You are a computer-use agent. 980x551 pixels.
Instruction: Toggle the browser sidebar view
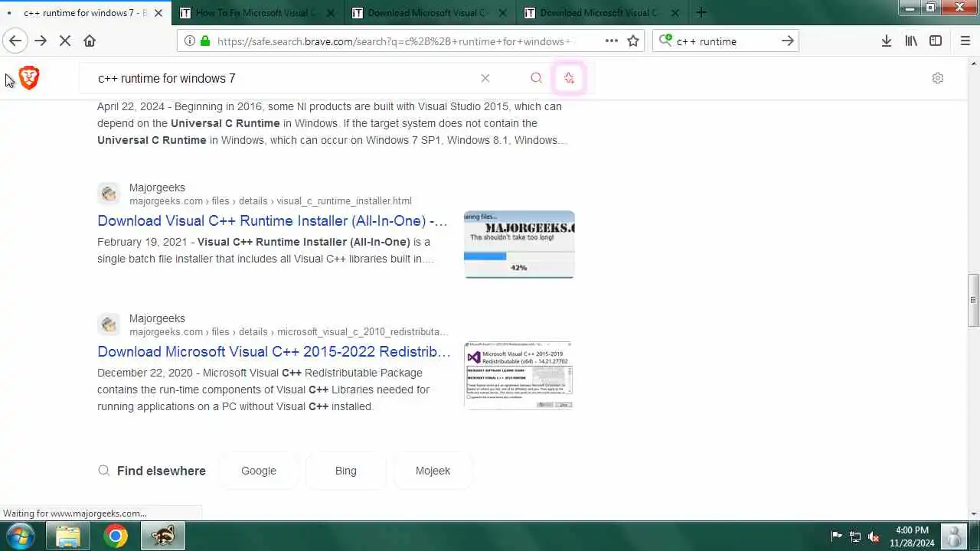coord(936,41)
